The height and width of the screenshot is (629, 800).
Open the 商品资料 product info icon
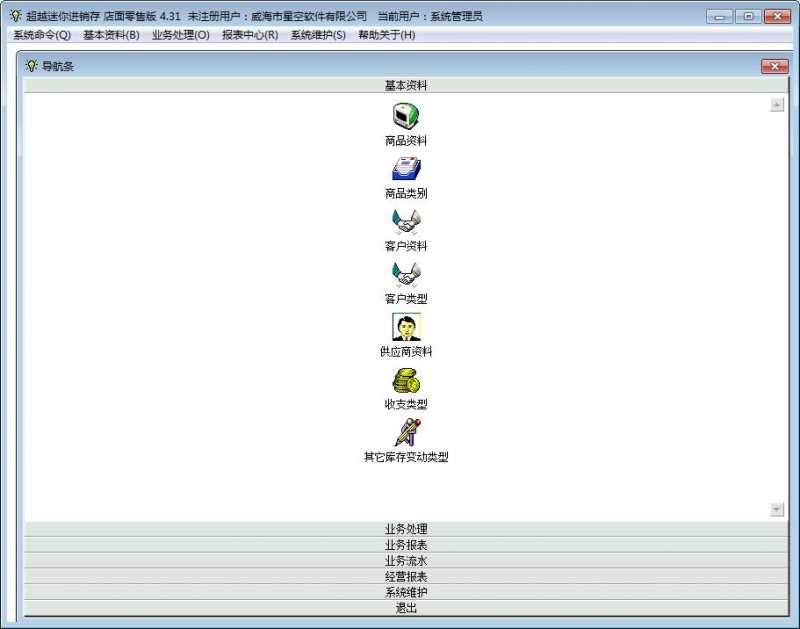point(406,117)
